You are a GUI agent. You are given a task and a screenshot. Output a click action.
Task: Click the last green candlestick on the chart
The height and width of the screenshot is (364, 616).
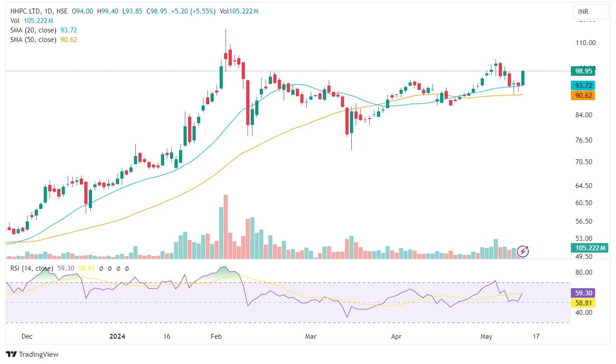(x=523, y=78)
